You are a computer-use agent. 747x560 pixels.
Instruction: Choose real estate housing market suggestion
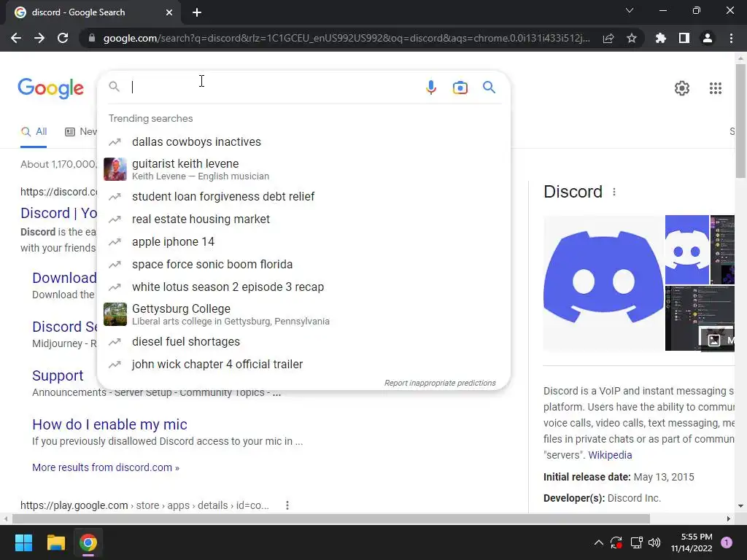(303, 219)
